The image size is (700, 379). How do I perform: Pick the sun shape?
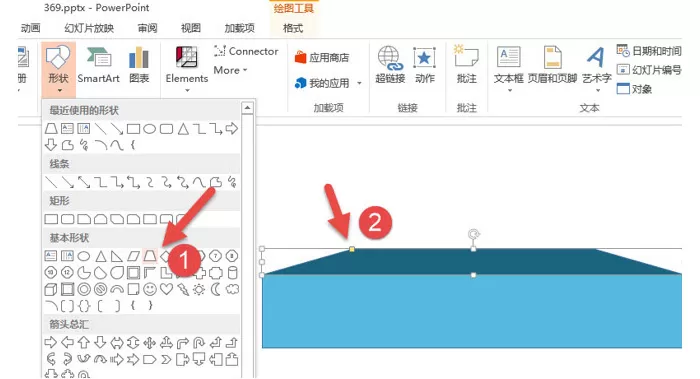(199, 289)
